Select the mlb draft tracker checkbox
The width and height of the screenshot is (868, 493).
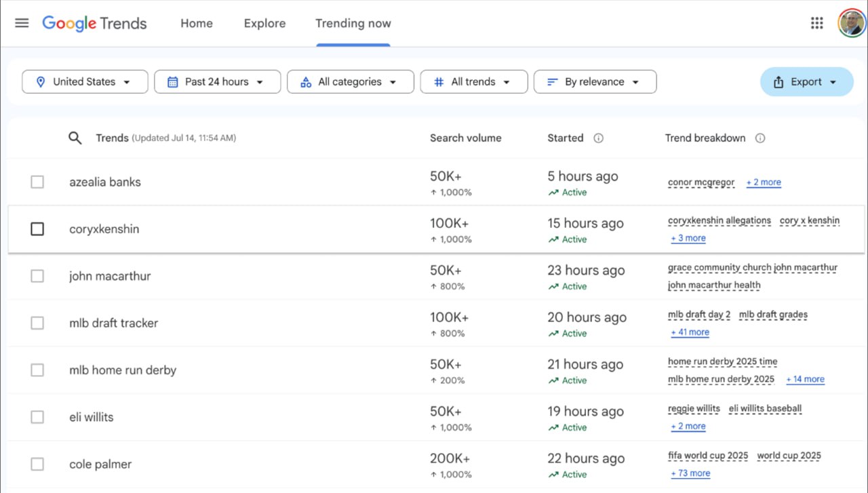37,323
